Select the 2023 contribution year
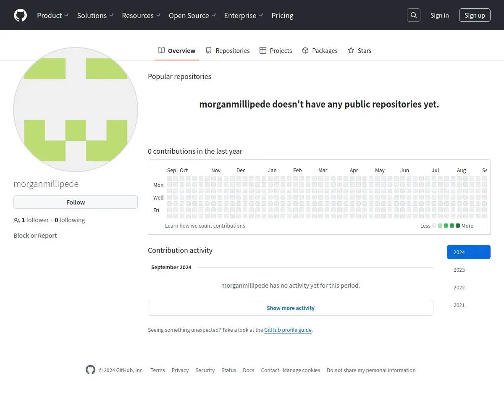 click(469, 270)
